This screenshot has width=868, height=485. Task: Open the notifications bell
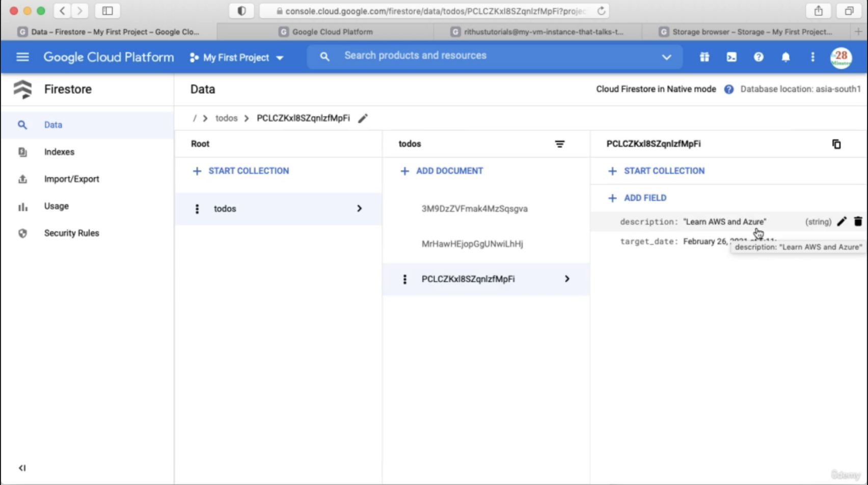tap(785, 57)
